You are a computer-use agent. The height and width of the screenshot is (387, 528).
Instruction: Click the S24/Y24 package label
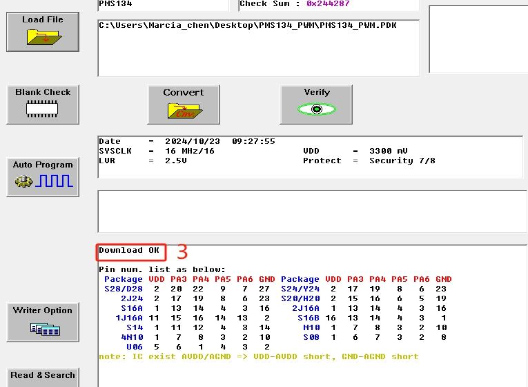(300, 289)
